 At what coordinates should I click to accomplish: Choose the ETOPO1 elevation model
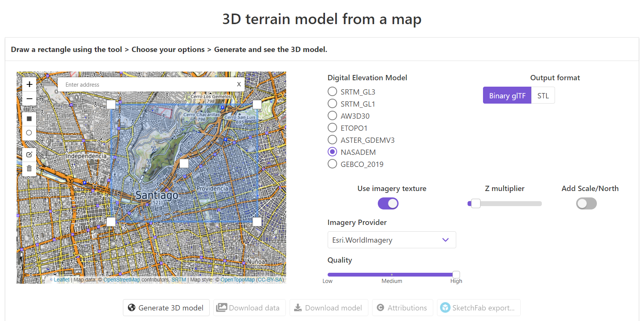click(x=332, y=128)
